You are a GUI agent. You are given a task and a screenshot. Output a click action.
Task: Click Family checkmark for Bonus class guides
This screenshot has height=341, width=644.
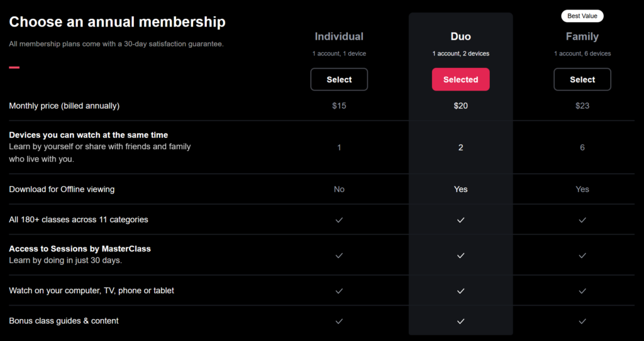(582, 321)
